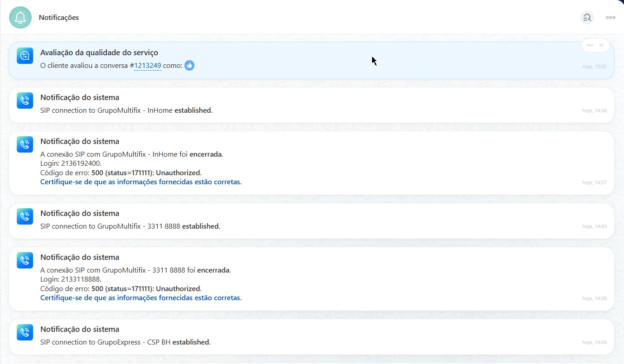Click the service quality rating notification icon
Viewport: 624px width, 364px height.
pyautogui.click(x=25, y=56)
